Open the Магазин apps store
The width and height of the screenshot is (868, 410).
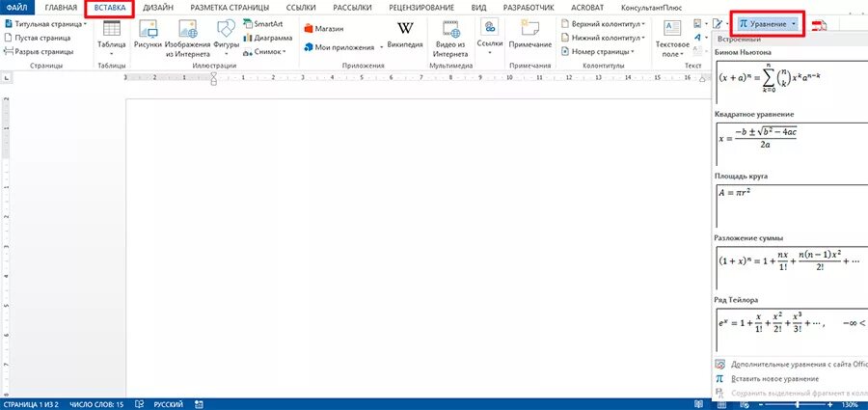pos(324,28)
